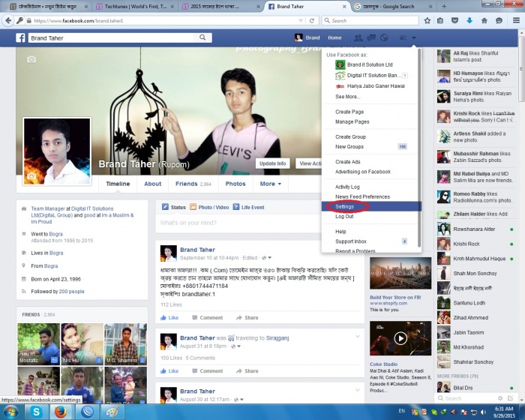Viewport: 525px width, 420px height.
Task: Click the Photo / Video composer option
Action: pyautogui.click(x=209, y=207)
